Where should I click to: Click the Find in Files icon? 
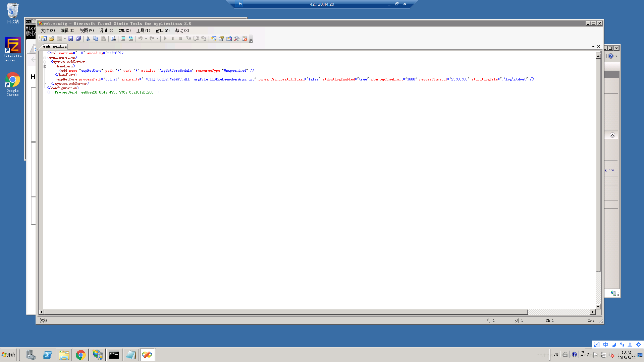pyautogui.click(x=113, y=39)
